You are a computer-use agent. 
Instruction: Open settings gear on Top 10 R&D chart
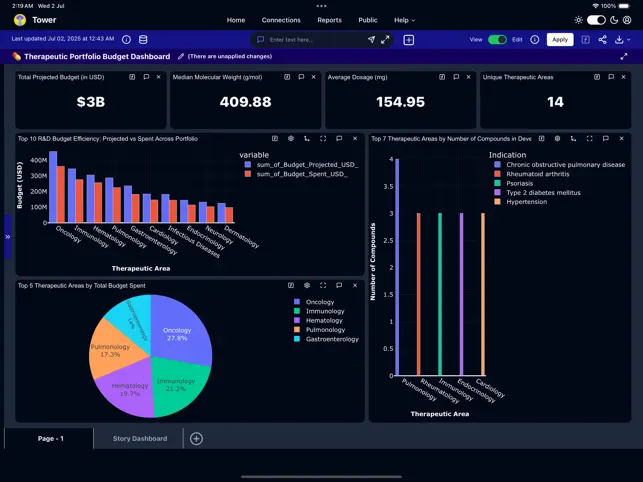click(x=291, y=139)
